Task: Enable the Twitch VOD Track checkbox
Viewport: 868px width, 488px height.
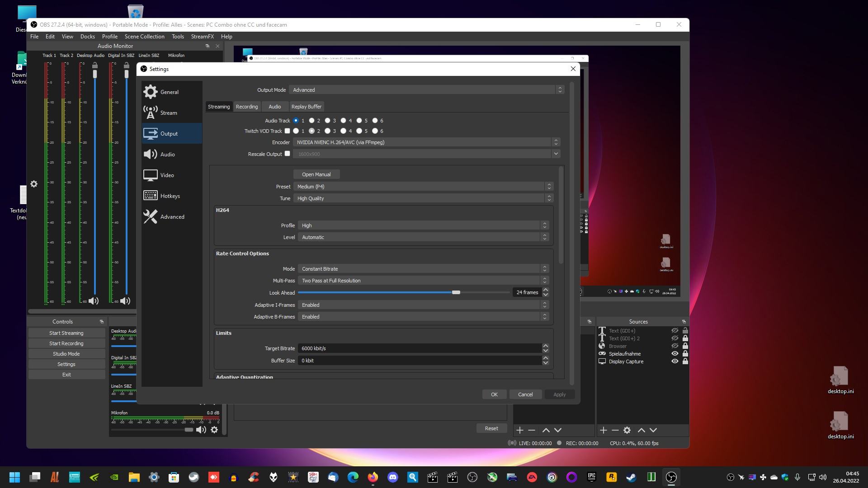Action: point(287,131)
